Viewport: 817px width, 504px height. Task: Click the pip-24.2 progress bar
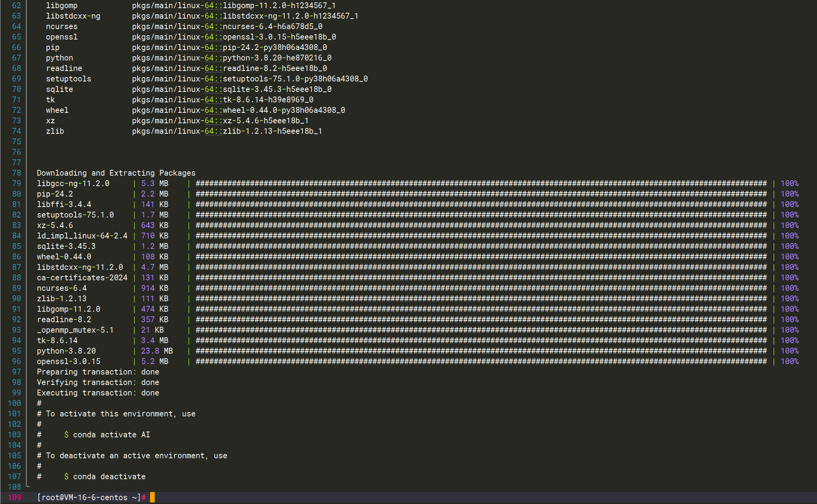click(481, 194)
